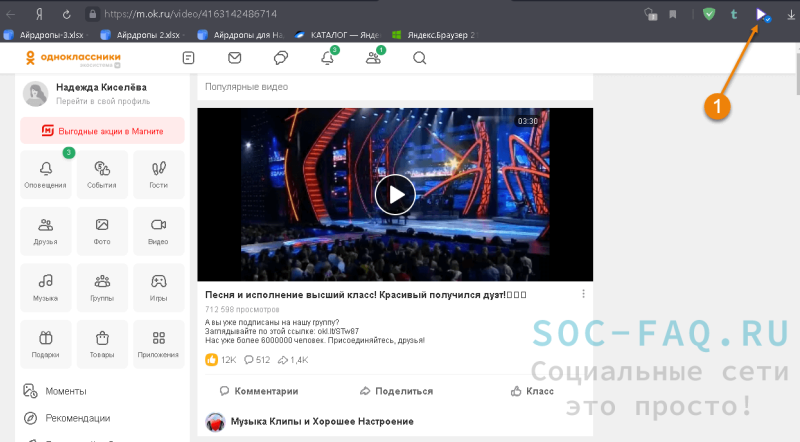This screenshot has height=442, width=800.
Task: Open the Друзья tile
Action: click(x=45, y=231)
